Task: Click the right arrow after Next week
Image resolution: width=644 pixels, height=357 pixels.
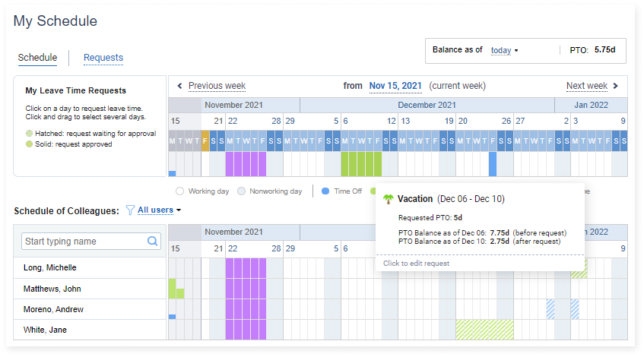Action: click(x=615, y=86)
